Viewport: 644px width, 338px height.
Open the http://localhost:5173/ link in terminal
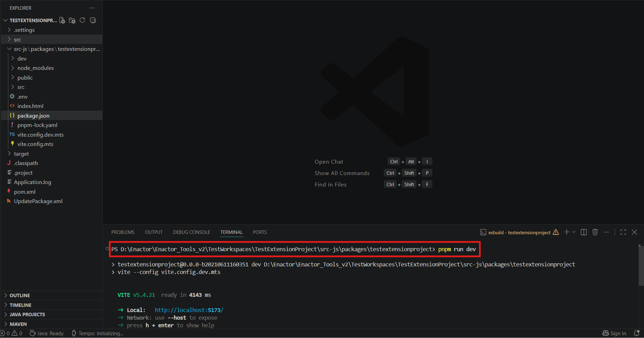189,310
